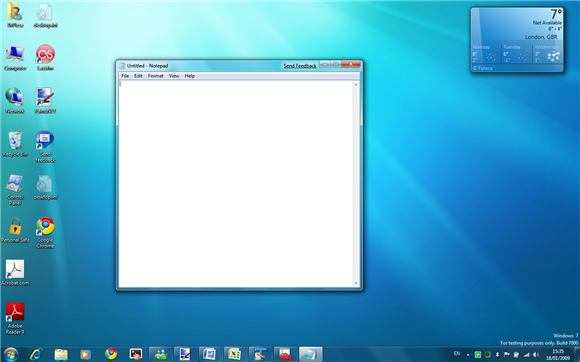
Task: Click the Wednesday forecast in the weather gadget
Action: 548,54
